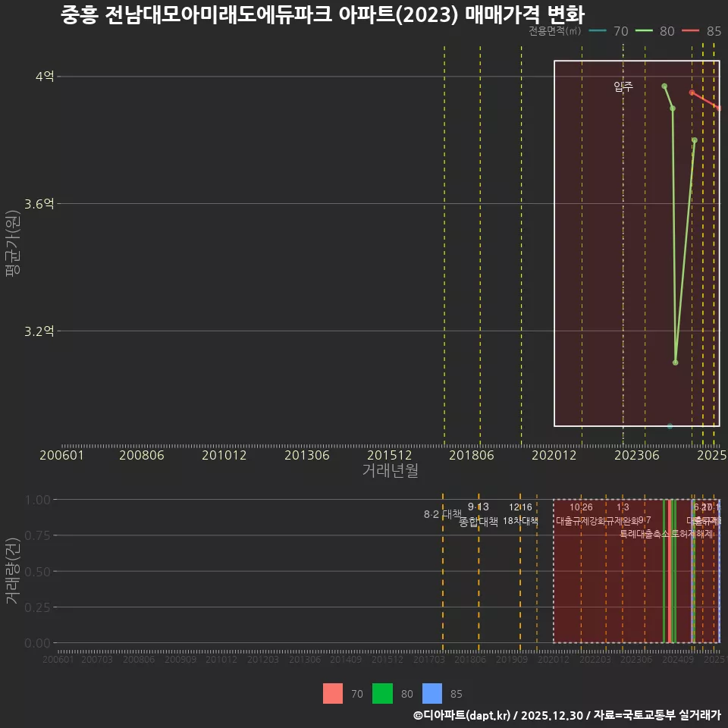Click the blue 85 swatch in bottom legend
Viewport: 728px width, 728px height.
click(431, 693)
